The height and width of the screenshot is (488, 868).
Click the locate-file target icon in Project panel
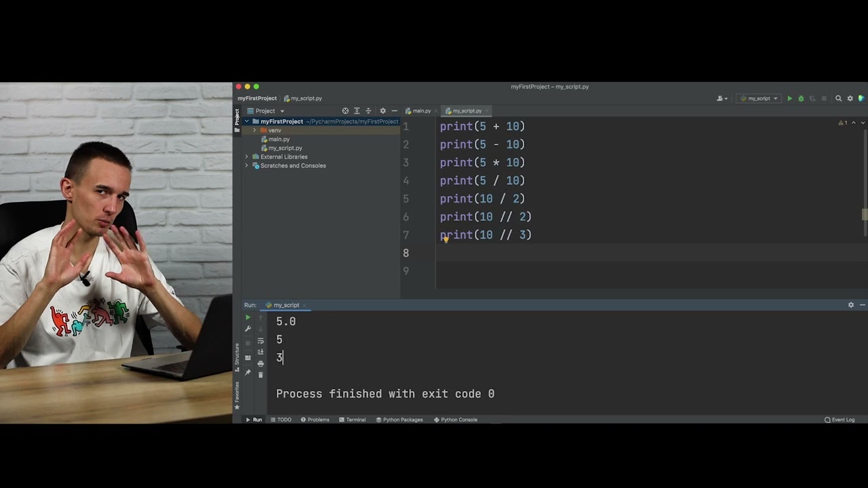345,110
